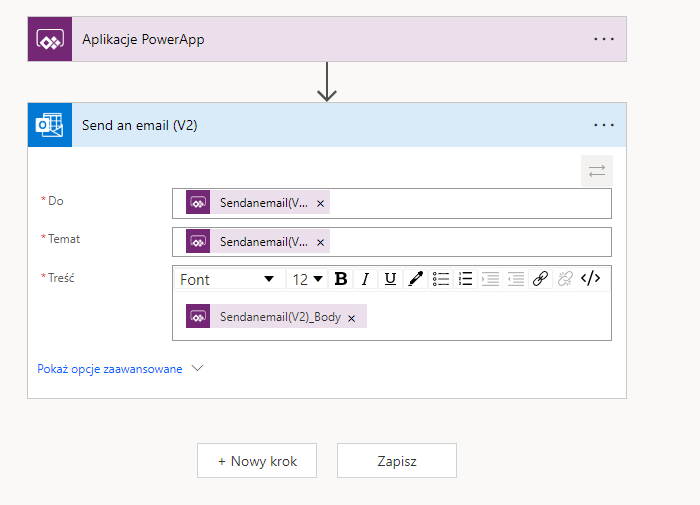Toggle the swap input mode button

597,171
